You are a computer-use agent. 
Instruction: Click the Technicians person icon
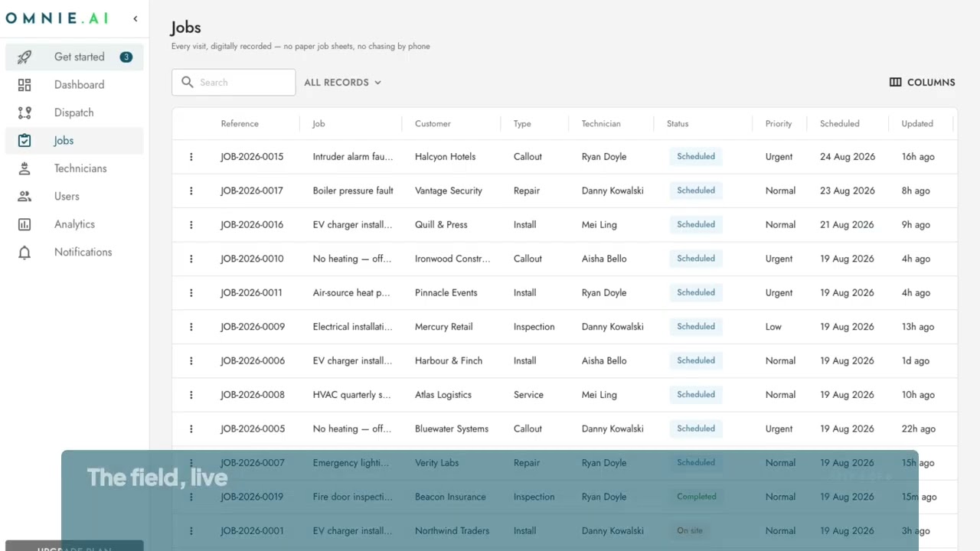click(x=24, y=168)
